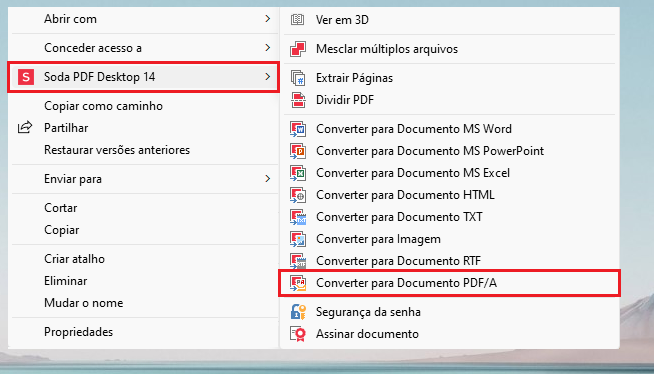
Task: Click the HTML conversion globe icon
Action: click(298, 195)
